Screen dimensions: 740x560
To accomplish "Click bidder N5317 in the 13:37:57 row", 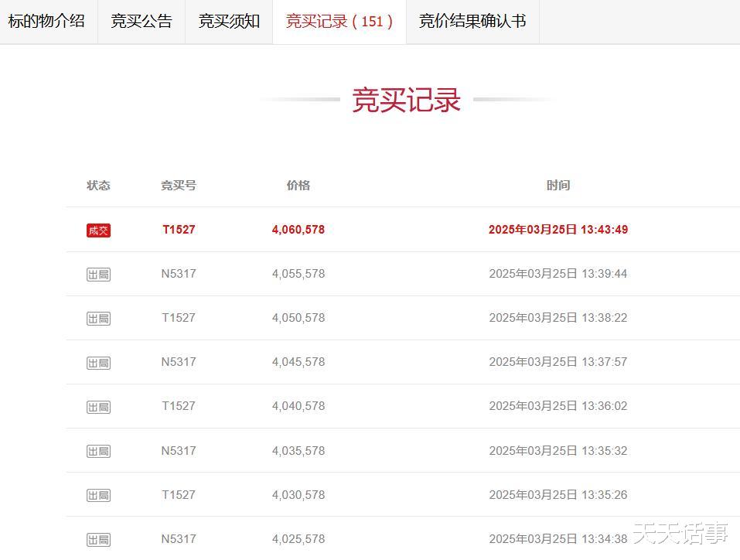I will point(179,362).
